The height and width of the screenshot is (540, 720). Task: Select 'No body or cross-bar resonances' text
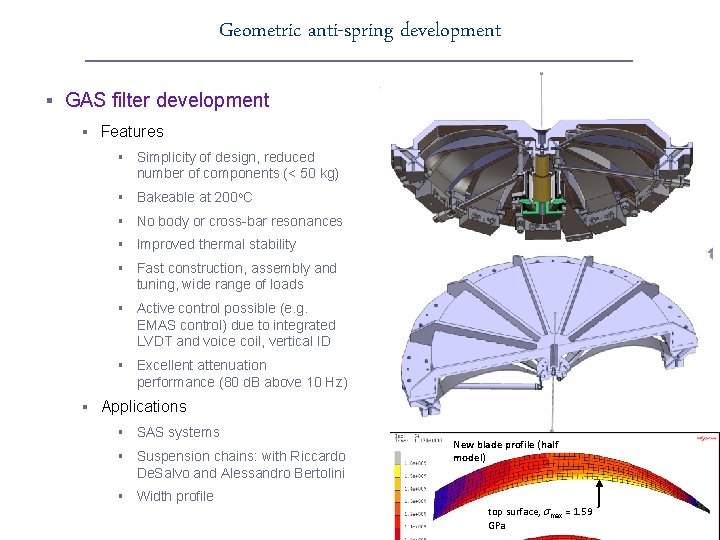click(240, 221)
